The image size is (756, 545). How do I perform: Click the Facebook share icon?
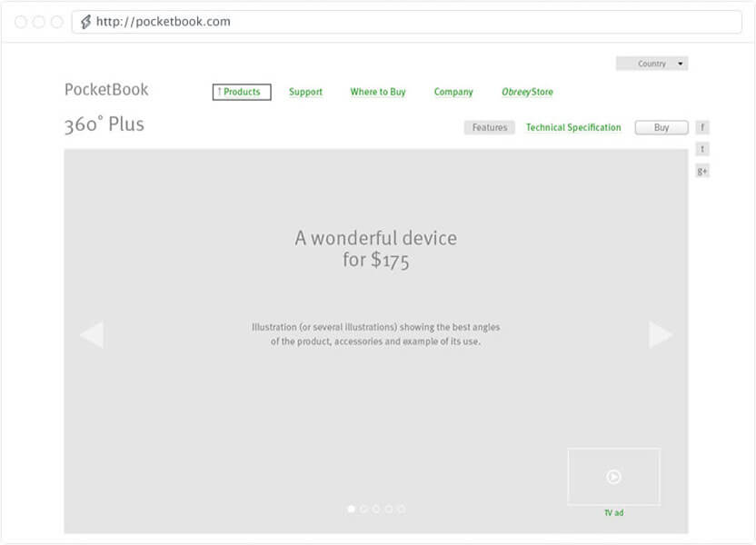coord(702,128)
